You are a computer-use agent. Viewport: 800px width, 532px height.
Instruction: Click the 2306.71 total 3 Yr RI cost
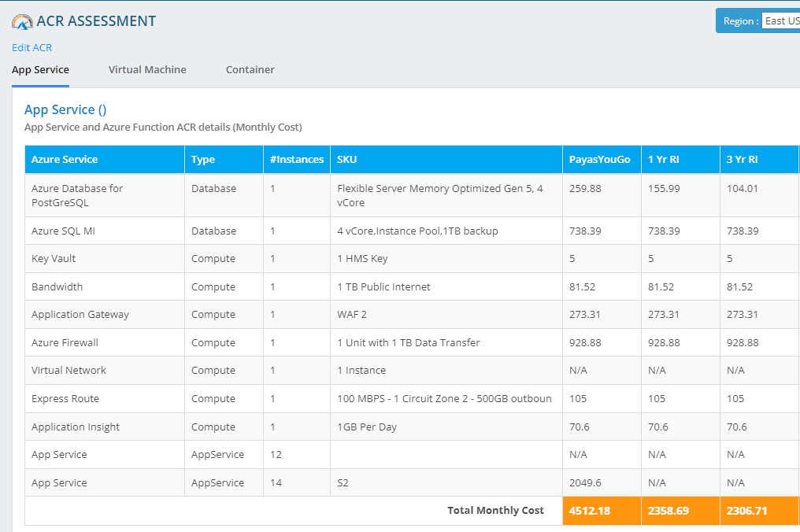click(747, 511)
